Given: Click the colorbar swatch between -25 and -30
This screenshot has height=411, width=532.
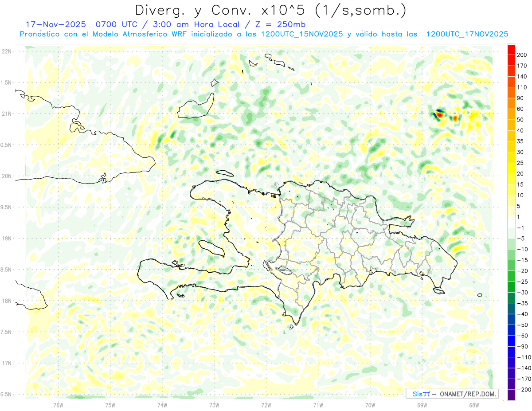Looking at the screenshot, I should pyautogui.click(x=511, y=287).
